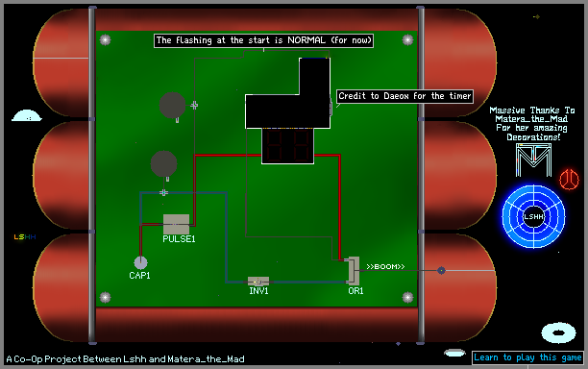Click the upper dark round button
588x369 pixels.
coord(173,106)
